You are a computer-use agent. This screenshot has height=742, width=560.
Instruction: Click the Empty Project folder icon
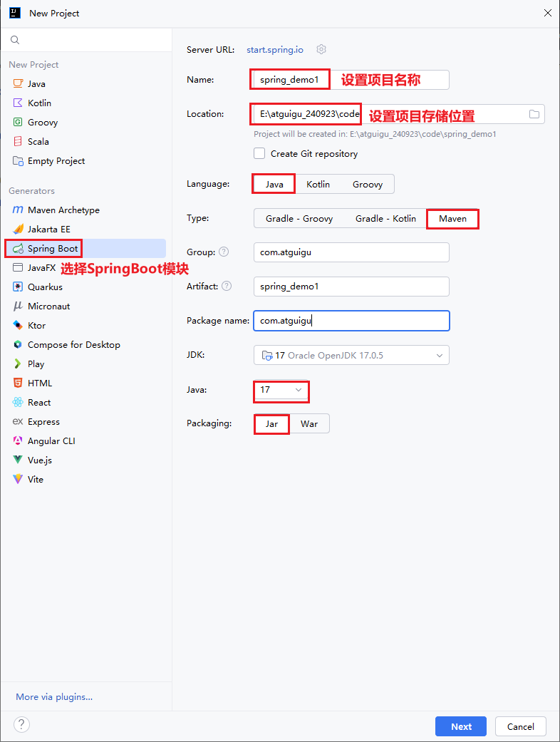pyautogui.click(x=18, y=161)
